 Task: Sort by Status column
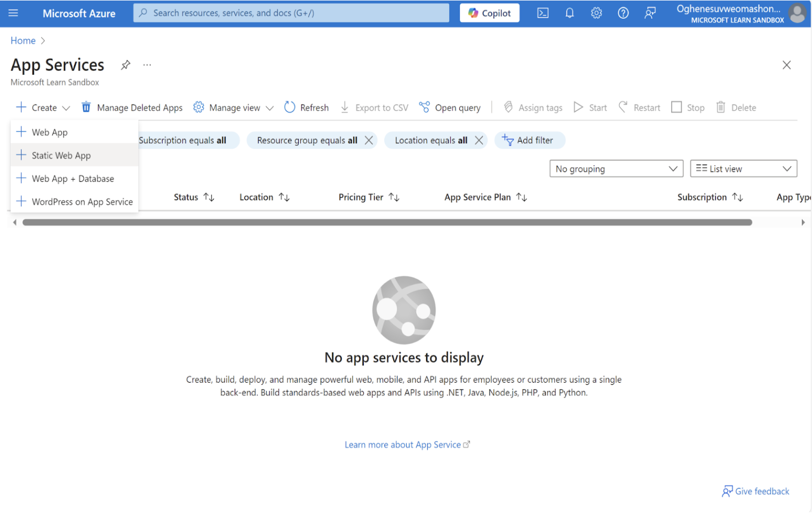[194, 197]
